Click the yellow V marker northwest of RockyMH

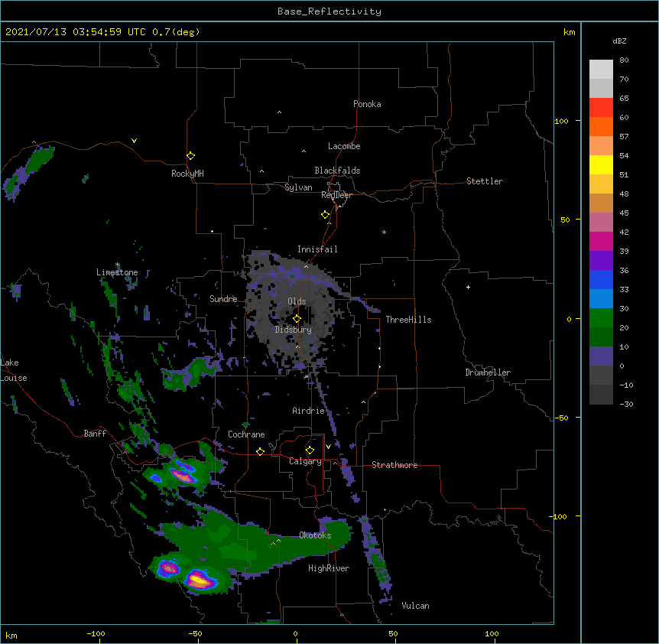coord(134,141)
